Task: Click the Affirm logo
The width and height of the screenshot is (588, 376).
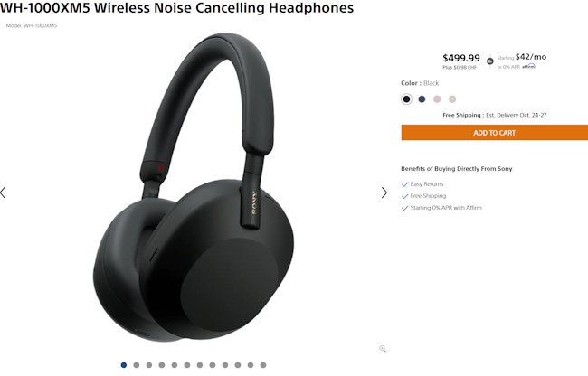Action: [528, 66]
